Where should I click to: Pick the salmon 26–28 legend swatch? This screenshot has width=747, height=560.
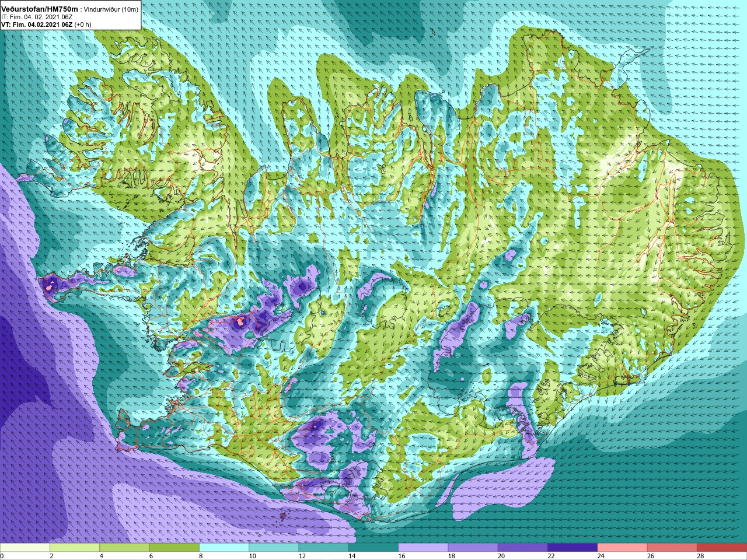[672, 548]
